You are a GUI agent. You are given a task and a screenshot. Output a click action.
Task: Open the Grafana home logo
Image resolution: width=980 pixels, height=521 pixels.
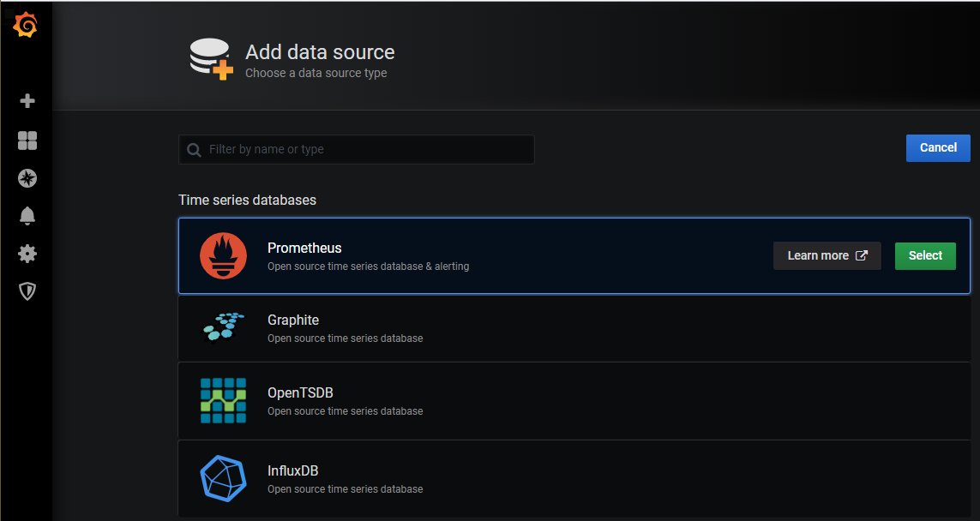(26, 25)
